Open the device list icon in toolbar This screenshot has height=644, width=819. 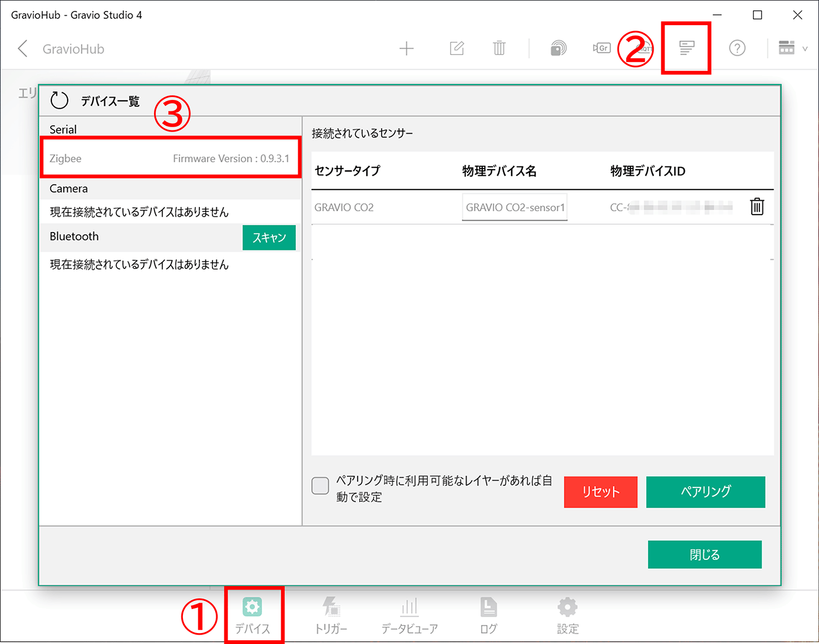point(686,48)
